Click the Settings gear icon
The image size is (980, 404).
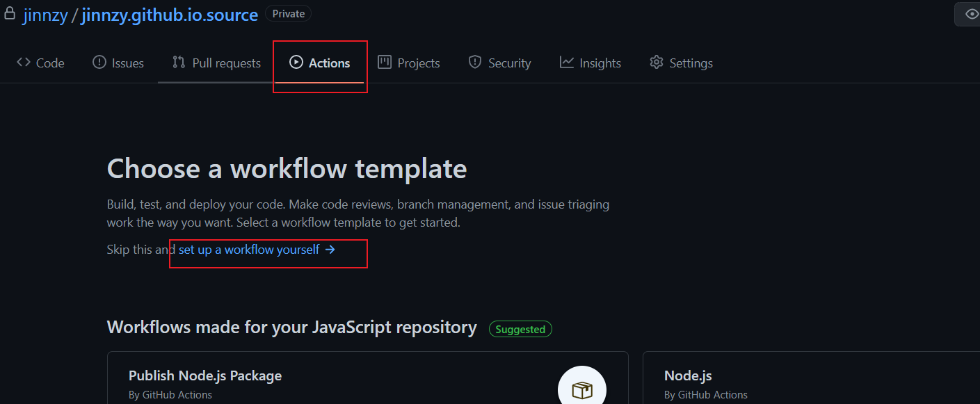click(x=657, y=63)
